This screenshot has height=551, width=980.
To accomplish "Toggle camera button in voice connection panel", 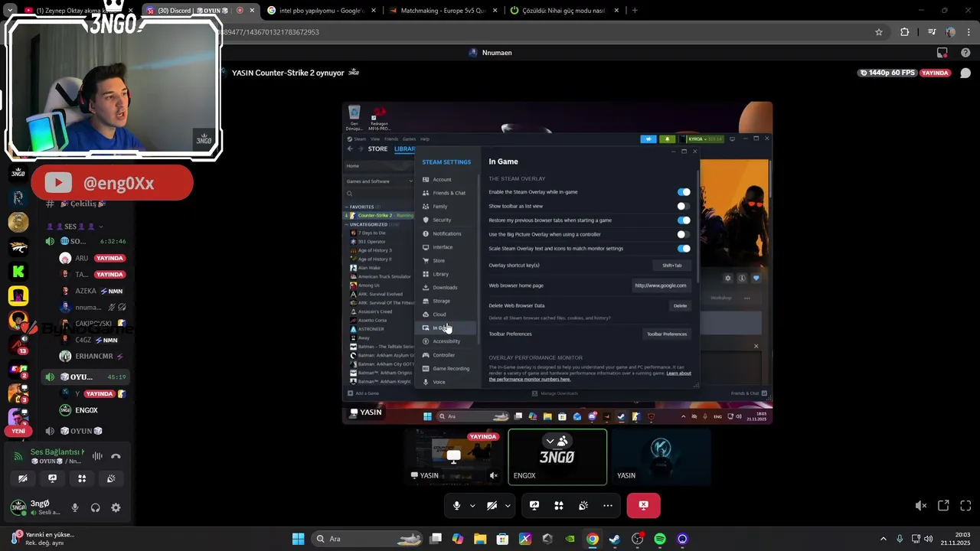I will pos(23,478).
